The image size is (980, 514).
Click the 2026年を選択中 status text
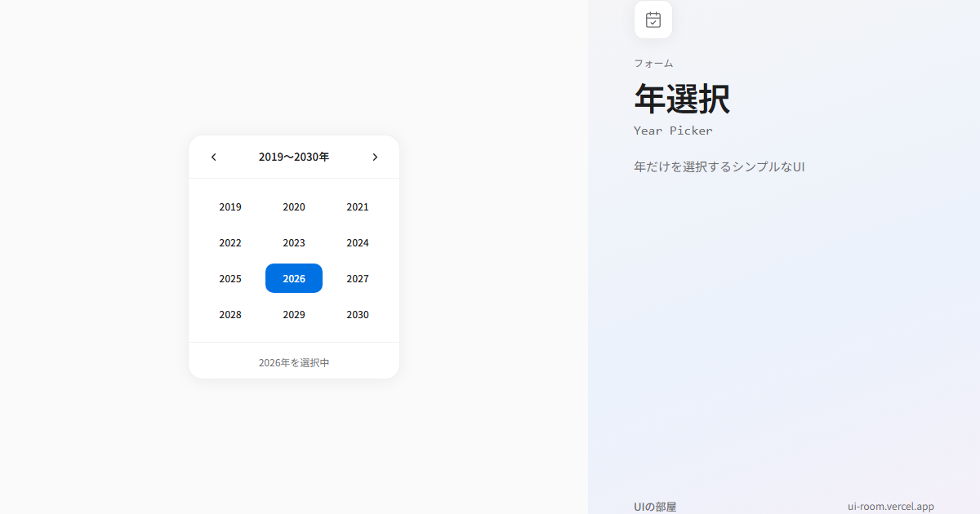tap(294, 362)
